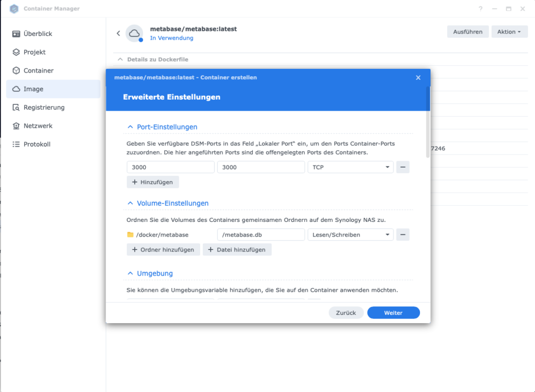Click the Projekt layers icon

pyautogui.click(x=16, y=52)
